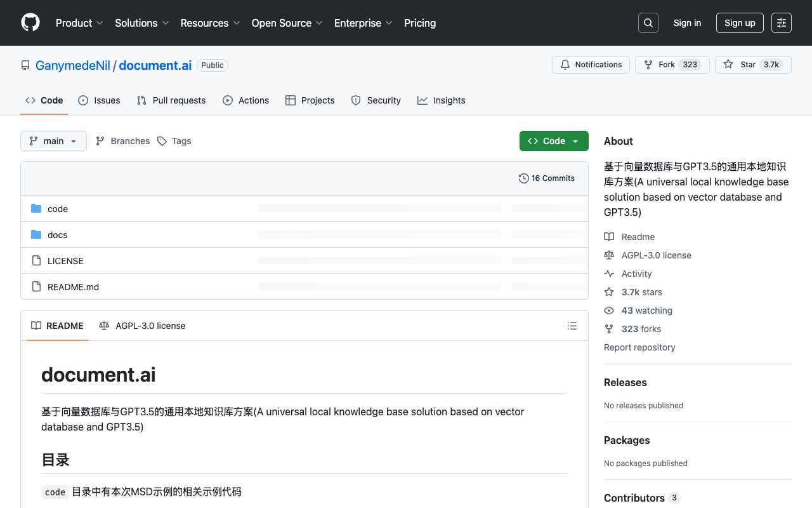Click the star icon beside 3.7k stars
Image resolution: width=812 pixels, height=508 pixels.
click(x=609, y=292)
